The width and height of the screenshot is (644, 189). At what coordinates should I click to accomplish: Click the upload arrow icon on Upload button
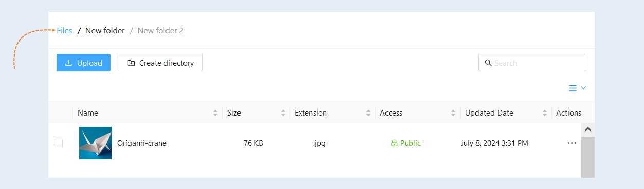68,63
